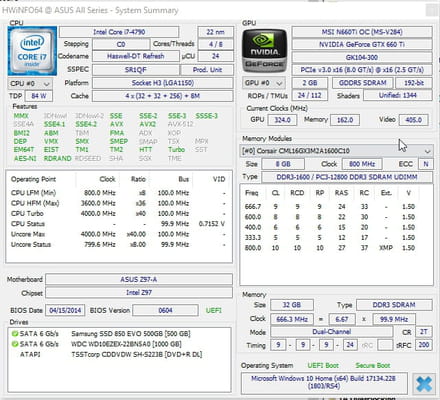The image size is (440, 400).
Task: Click the Windows 10 Home build field
Action: pos(324,382)
